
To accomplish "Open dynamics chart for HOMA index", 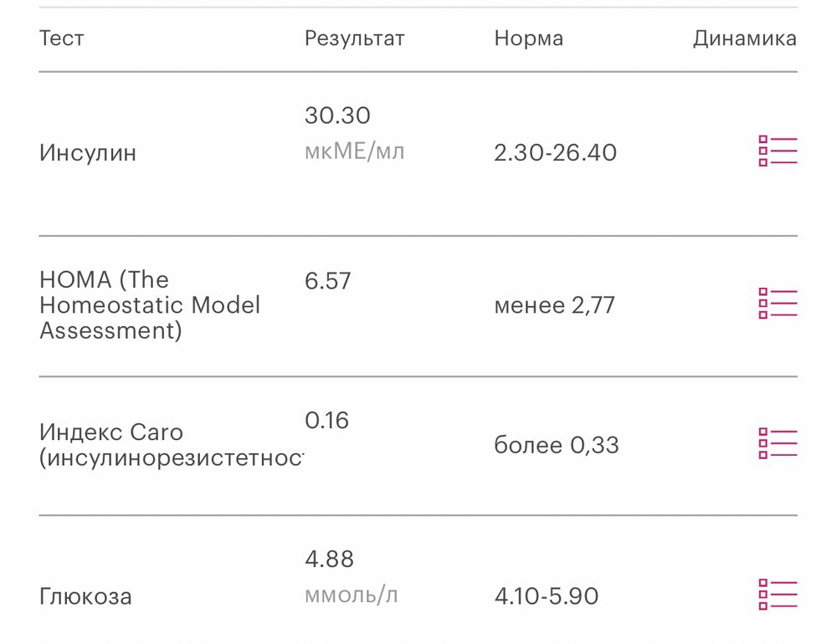I will click(777, 304).
